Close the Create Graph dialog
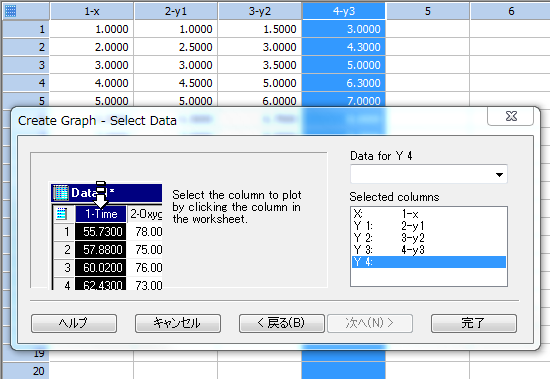The width and height of the screenshot is (550, 379). click(x=511, y=116)
